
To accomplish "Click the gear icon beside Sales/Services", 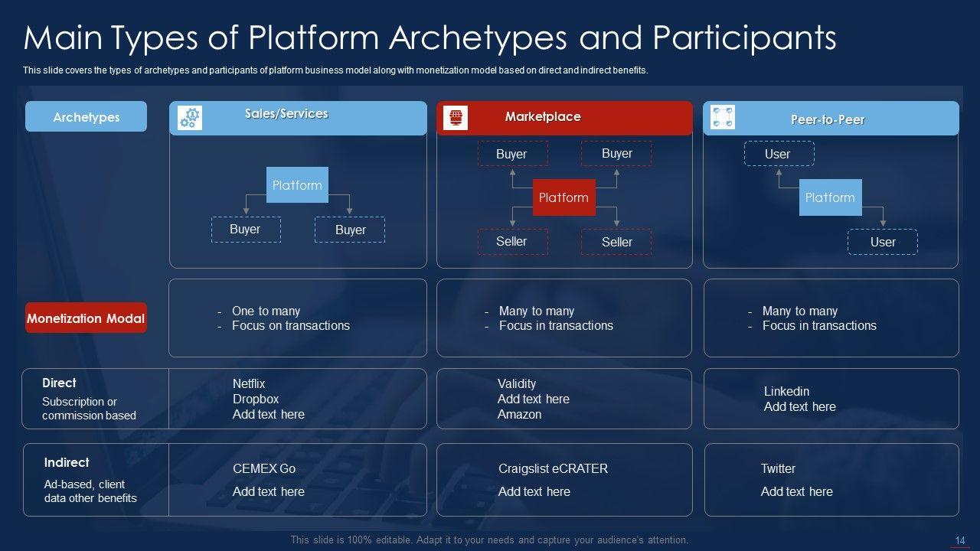I will [x=190, y=118].
